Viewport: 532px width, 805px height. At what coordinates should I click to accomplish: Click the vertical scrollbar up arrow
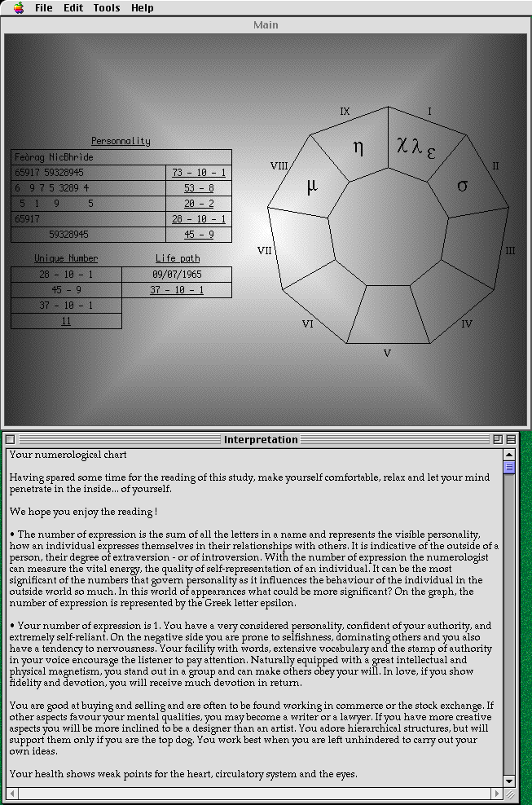[509, 455]
